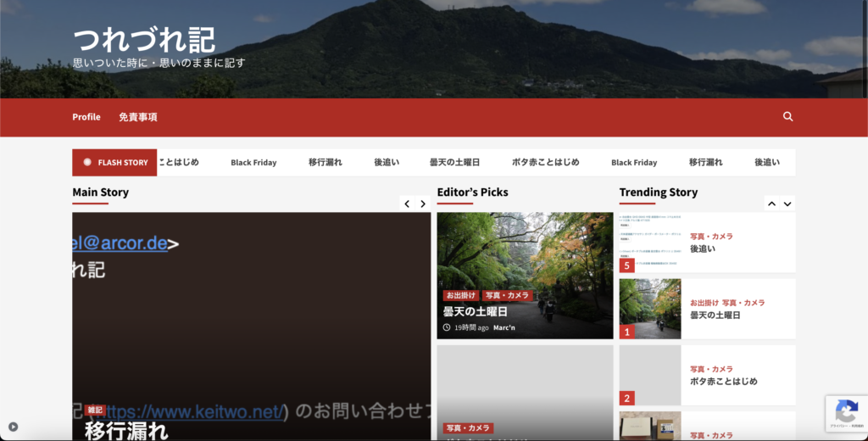This screenshot has height=441, width=868.
Task: Open 曇天の土曜日 ticker link
Action: pos(454,162)
